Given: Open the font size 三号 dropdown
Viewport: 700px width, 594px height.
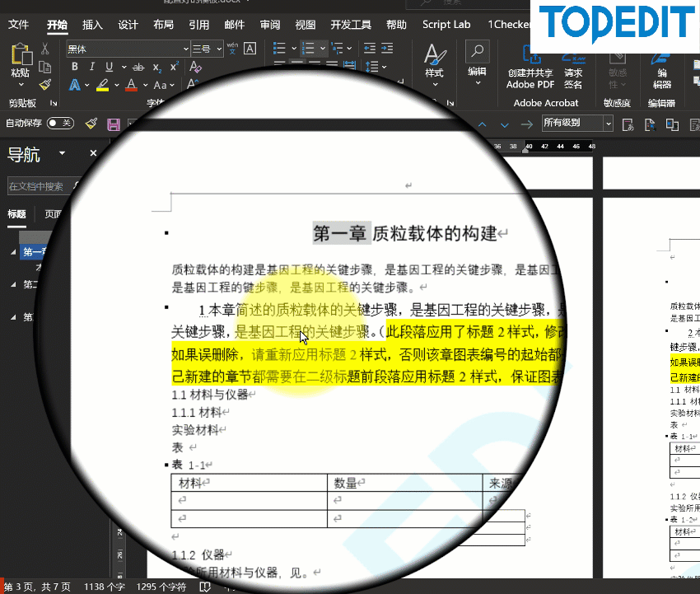Looking at the screenshot, I should tap(219, 49).
